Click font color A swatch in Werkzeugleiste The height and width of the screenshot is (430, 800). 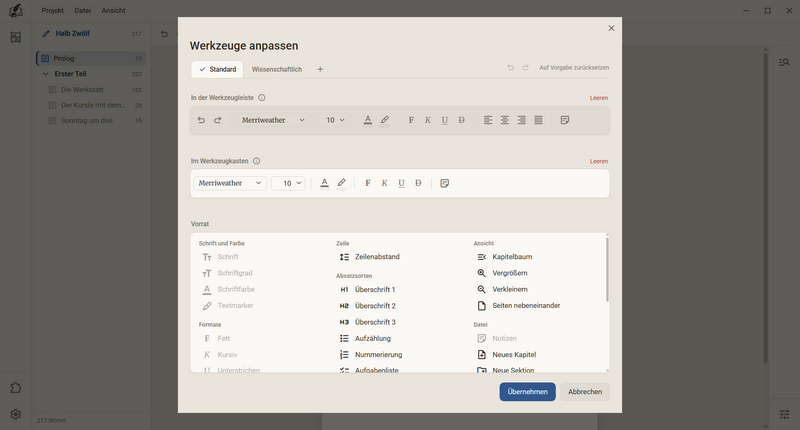pos(368,120)
